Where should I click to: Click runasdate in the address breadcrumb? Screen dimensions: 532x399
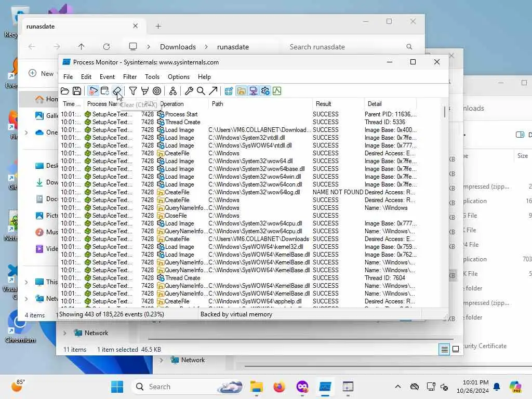(233, 47)
